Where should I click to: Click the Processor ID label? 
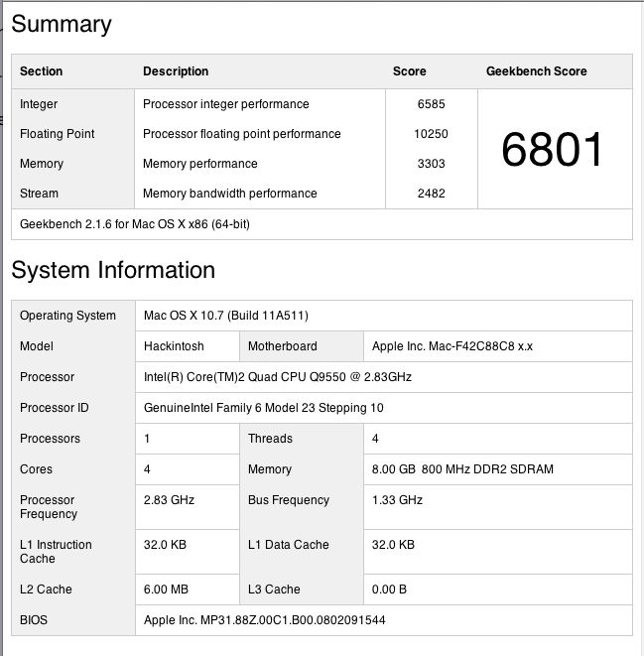click(x=54, y=408)
